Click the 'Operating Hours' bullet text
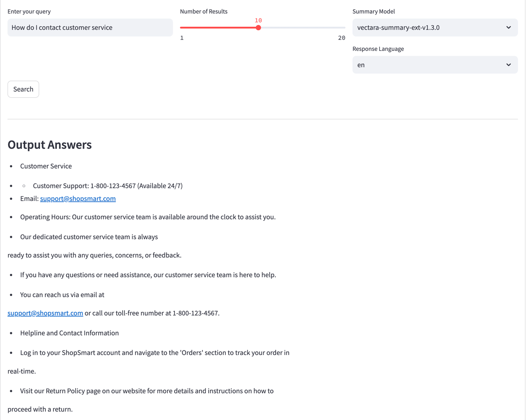This screenshot has height=420, width=529. (x=148, y=217)
